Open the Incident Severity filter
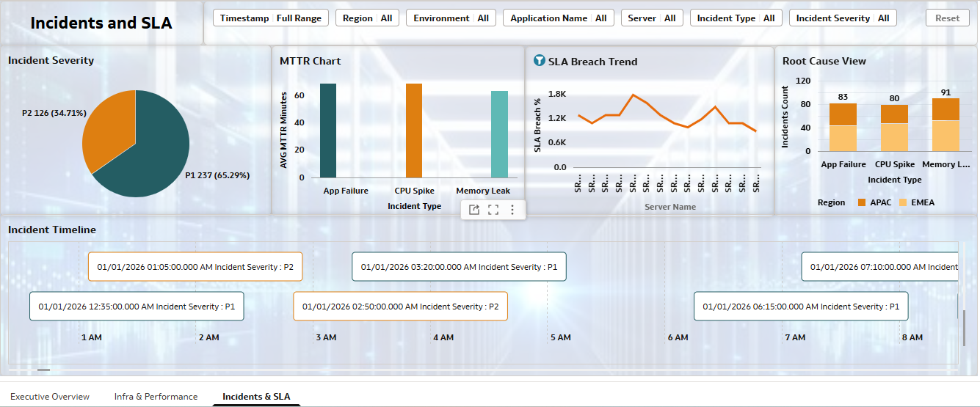This screenshot has height=407, width=980. tap(842, 18)
